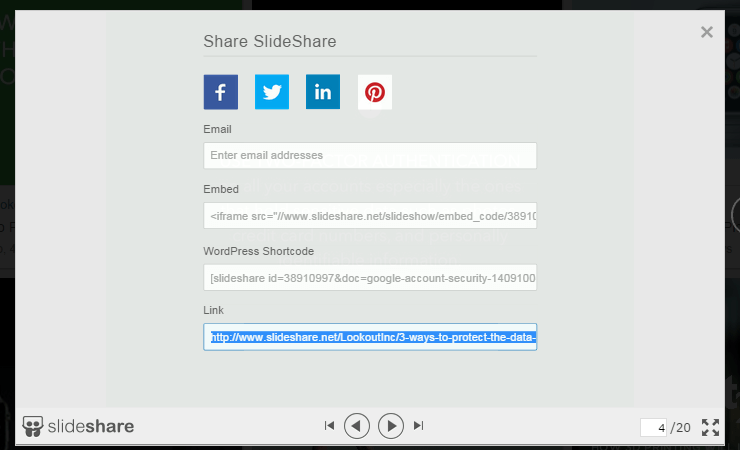Pin the SlideShare with the Pinterest icon

(x=375, y=92)
